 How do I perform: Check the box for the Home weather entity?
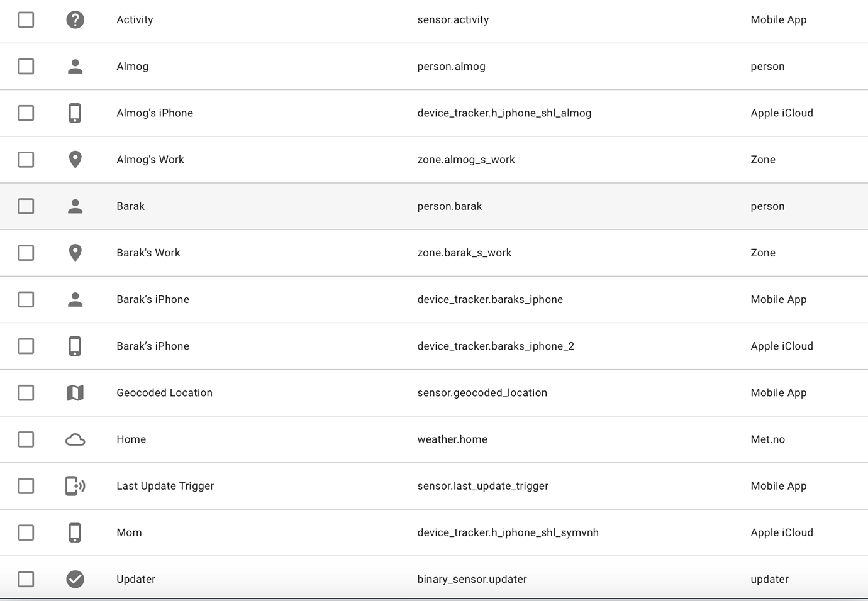26,439
